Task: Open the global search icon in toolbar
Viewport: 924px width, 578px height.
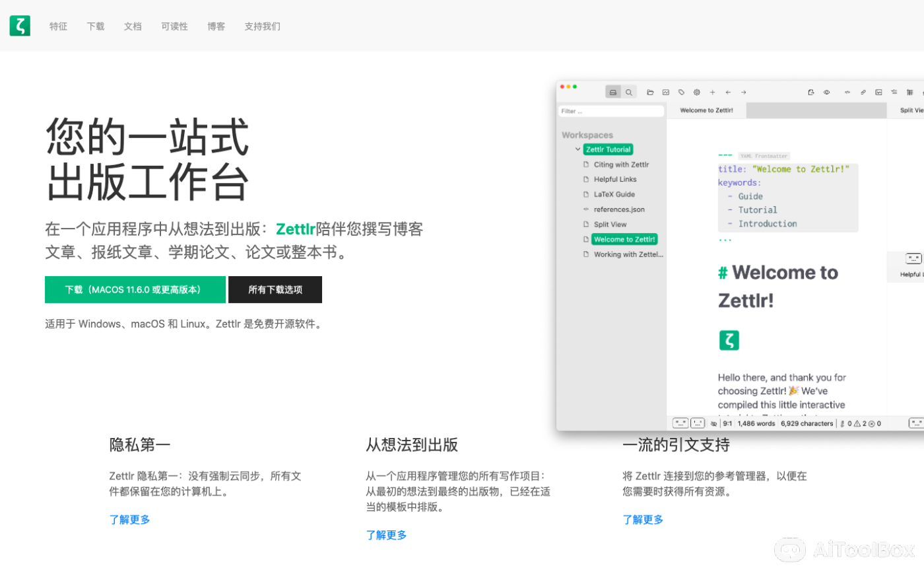Action: point(629,92)
